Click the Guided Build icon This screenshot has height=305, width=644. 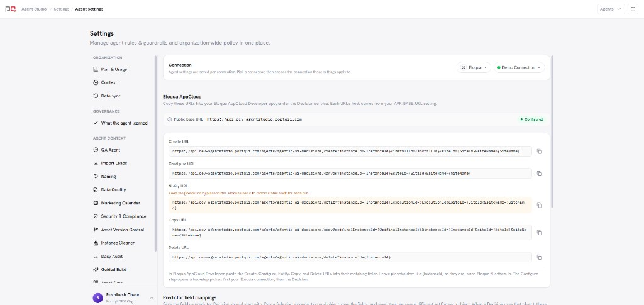[x=96, y=270]
